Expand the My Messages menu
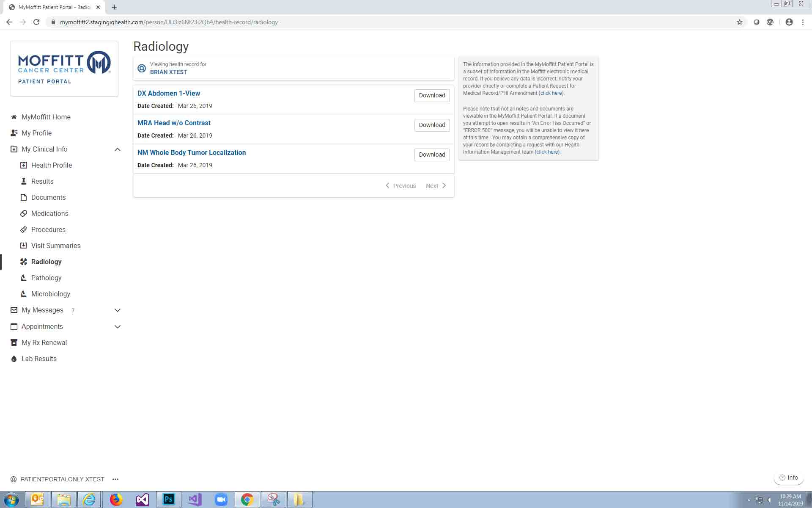 pos(118,310)
